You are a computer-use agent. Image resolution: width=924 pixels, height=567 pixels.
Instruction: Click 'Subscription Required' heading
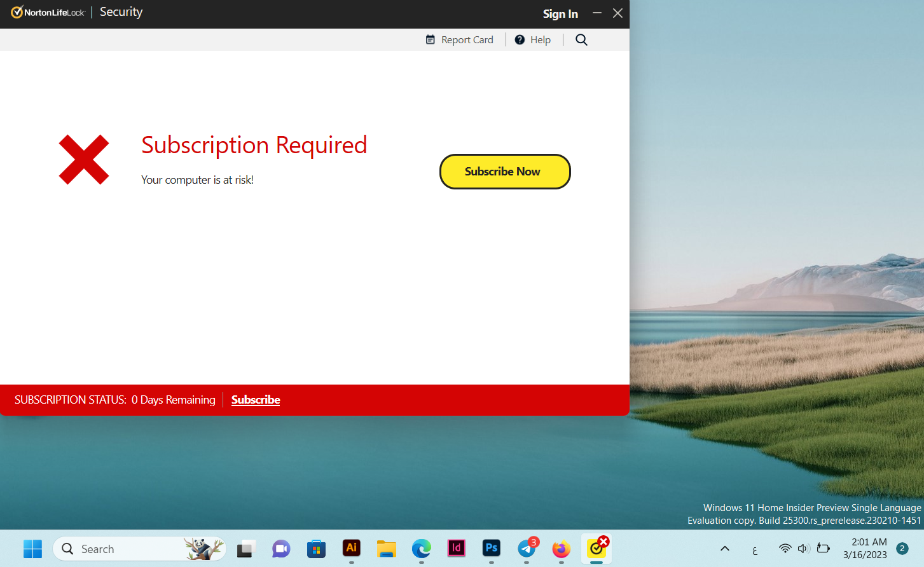point(254,145)
